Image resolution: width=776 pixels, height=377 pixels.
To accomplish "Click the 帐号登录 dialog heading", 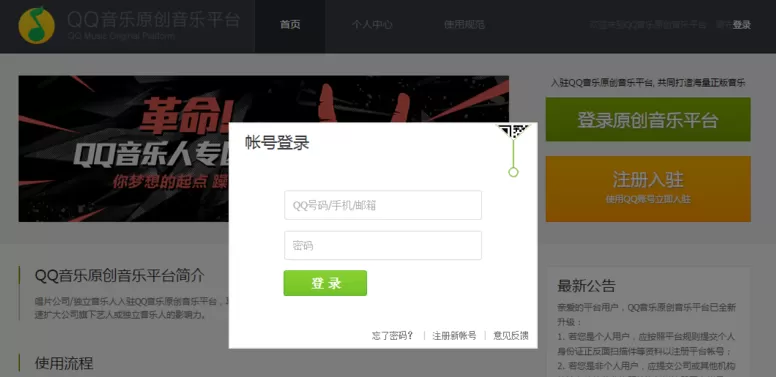I will pos(277,142).
